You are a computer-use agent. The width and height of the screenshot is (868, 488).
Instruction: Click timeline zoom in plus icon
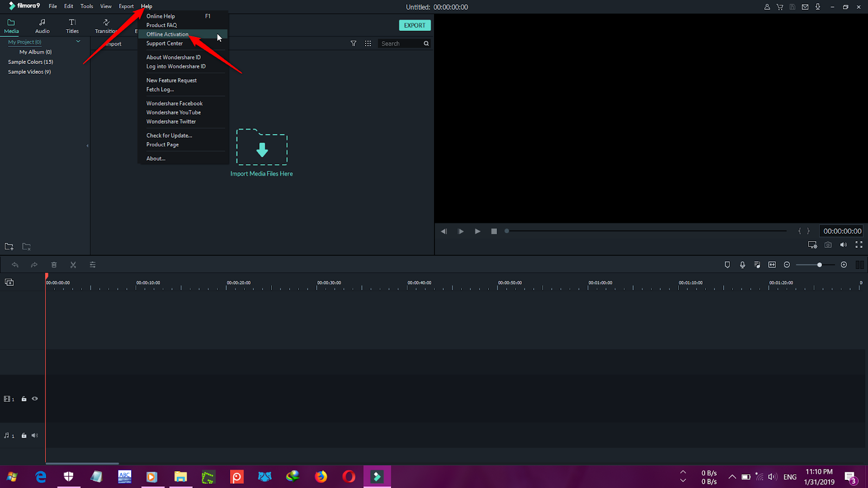pos(844,265)
